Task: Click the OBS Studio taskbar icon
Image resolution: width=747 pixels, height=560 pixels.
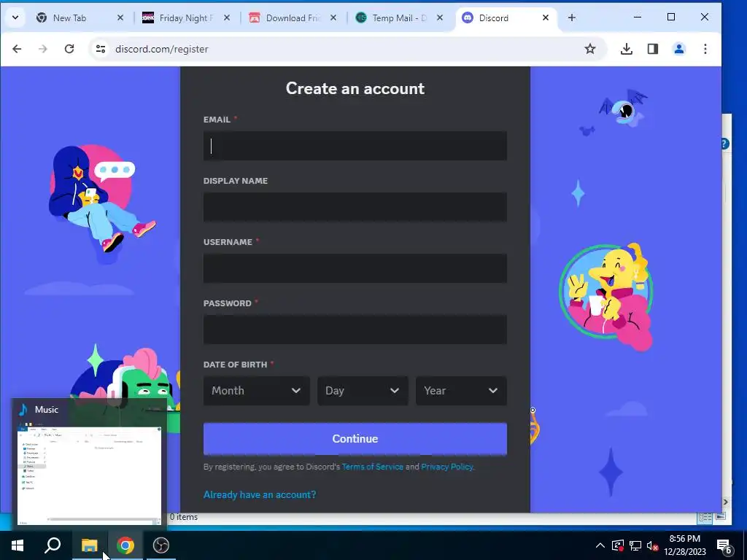Action: 161,545
